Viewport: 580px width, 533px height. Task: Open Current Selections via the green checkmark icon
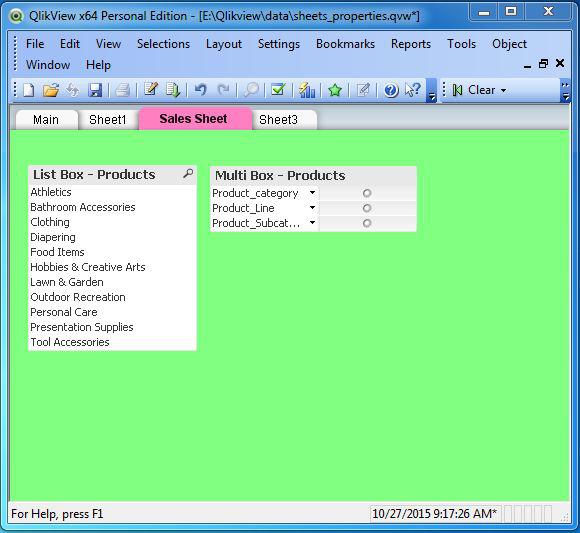click(x=278, y=90)
